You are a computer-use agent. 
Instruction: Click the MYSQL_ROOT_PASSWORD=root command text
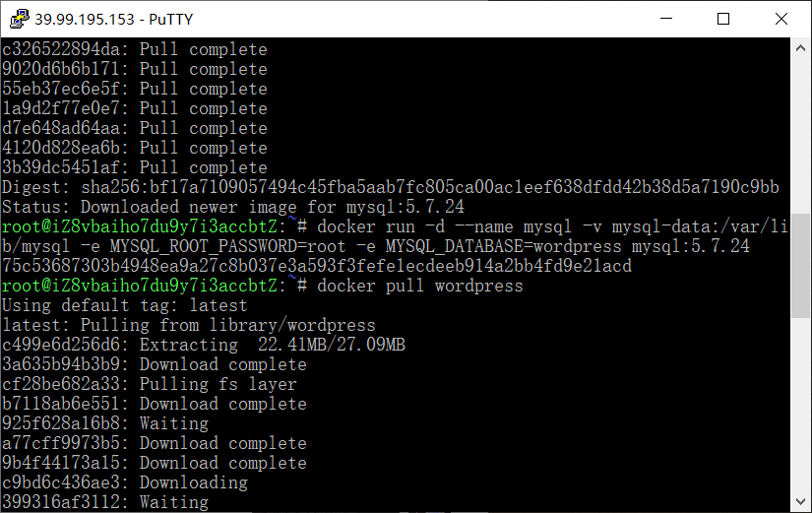pyautogui.click(x=227, y=246)
